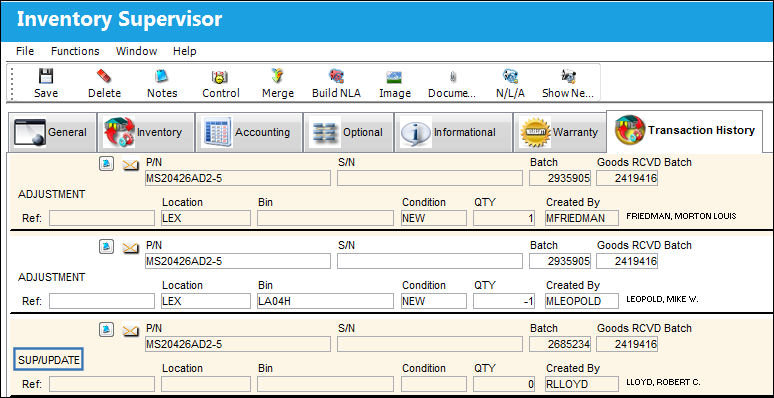
Task: Click Condition NEW field in MFRIEDMAN row
Action: [433, 218]
